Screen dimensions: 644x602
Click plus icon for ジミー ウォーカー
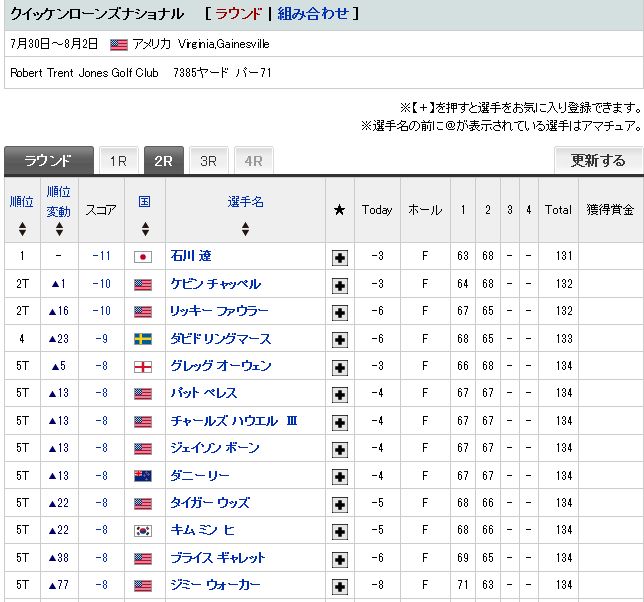[x=340, y=587]
